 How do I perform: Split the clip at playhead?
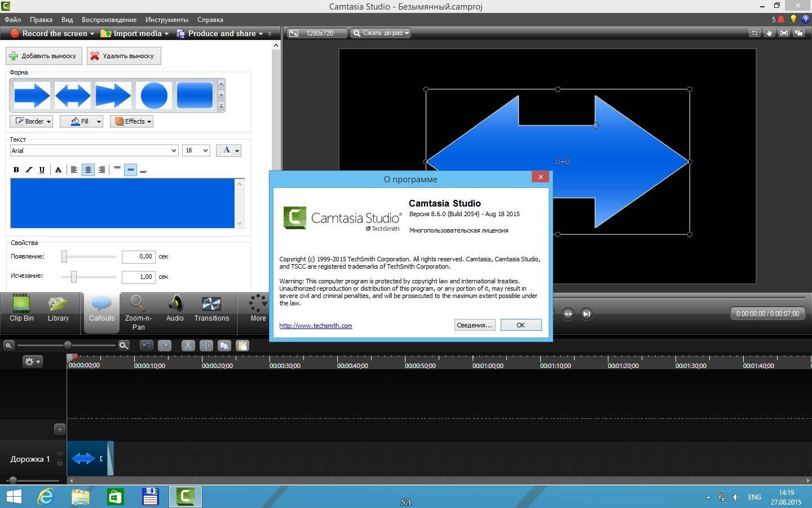pyautogui.click(x=206, y=345)
